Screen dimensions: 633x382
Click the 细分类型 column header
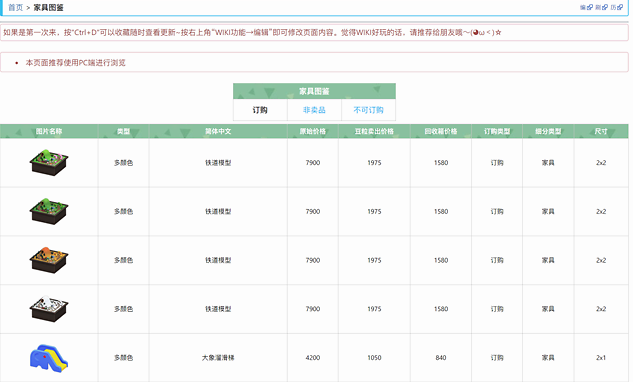click(x=548, y=131)
